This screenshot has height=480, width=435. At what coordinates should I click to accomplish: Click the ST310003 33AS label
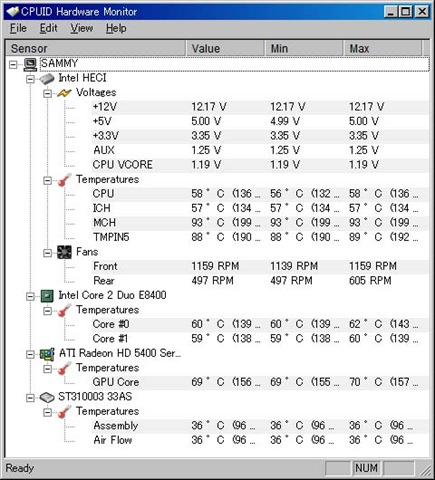coord(95,397)
